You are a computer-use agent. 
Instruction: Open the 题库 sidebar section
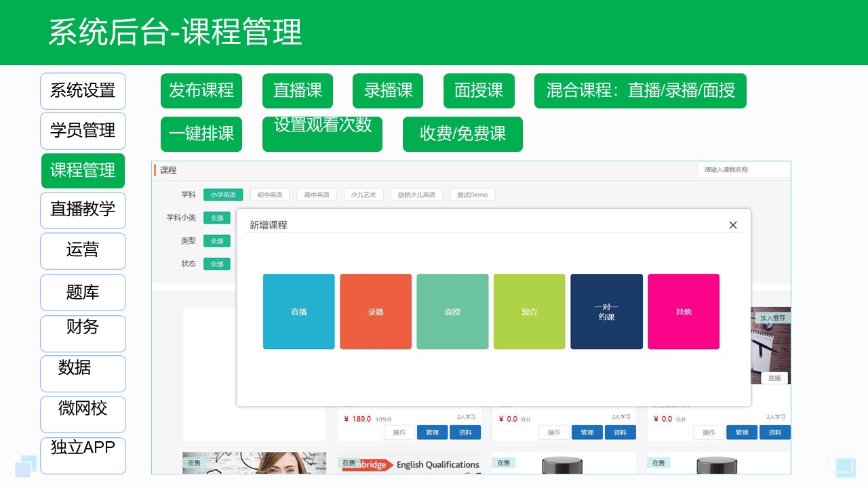(x=83, y=292)
